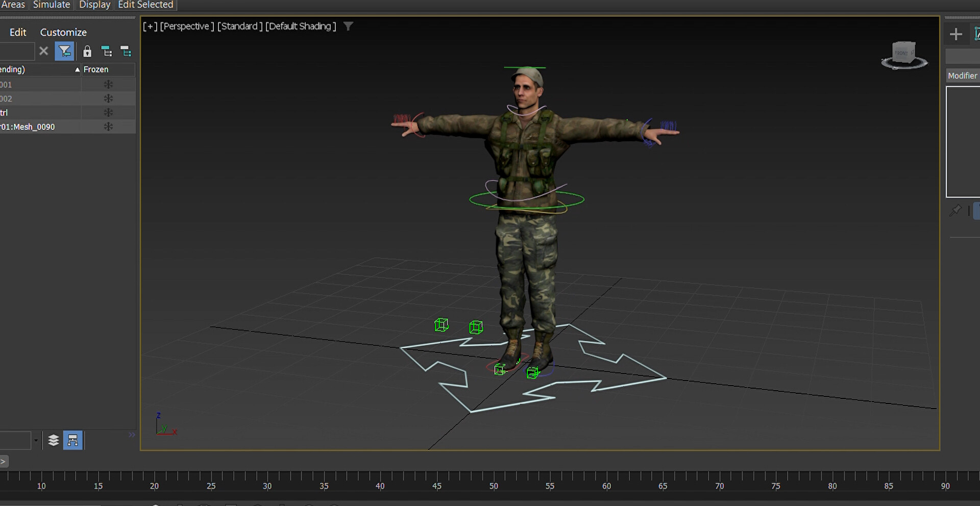Toggle the Frozen snowflake on row 001

108,84
